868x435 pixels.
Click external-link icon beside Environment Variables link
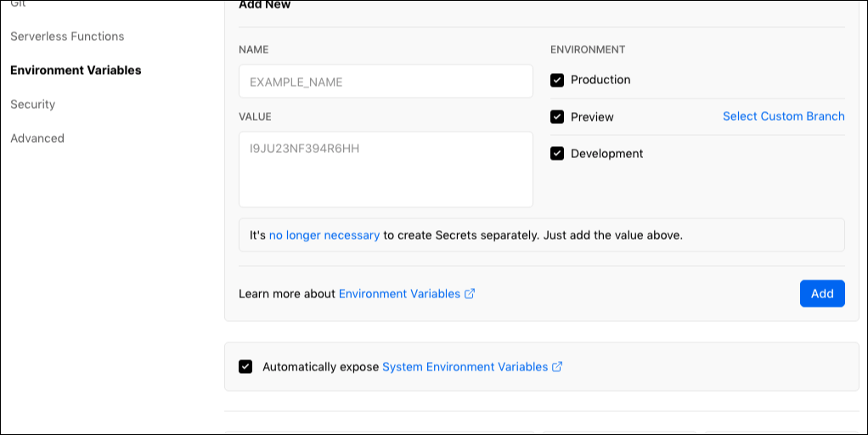(x=470, y=294)
